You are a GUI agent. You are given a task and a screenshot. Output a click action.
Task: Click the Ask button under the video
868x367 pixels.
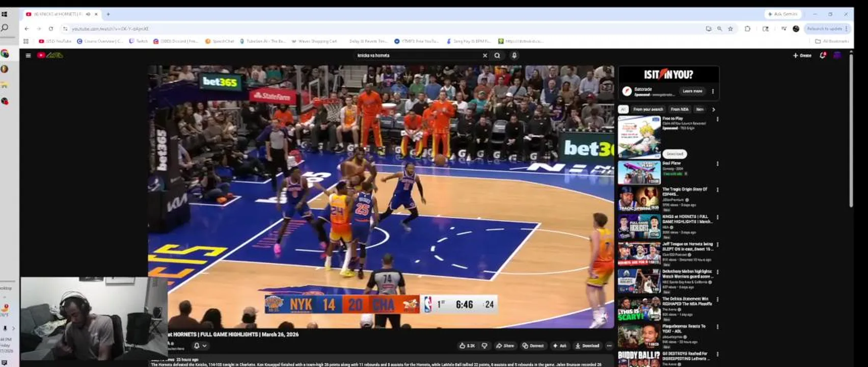pyautogui.click(x=559, y=346)
